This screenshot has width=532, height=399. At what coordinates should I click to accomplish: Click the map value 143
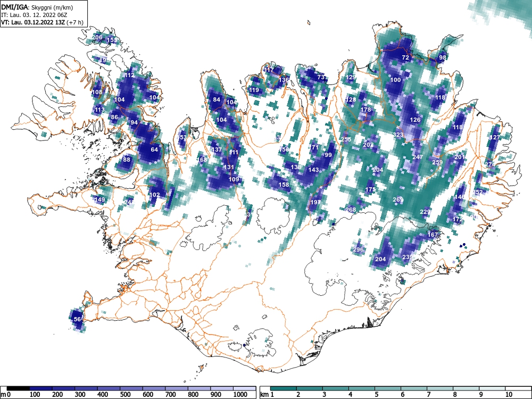click(313, 170)
